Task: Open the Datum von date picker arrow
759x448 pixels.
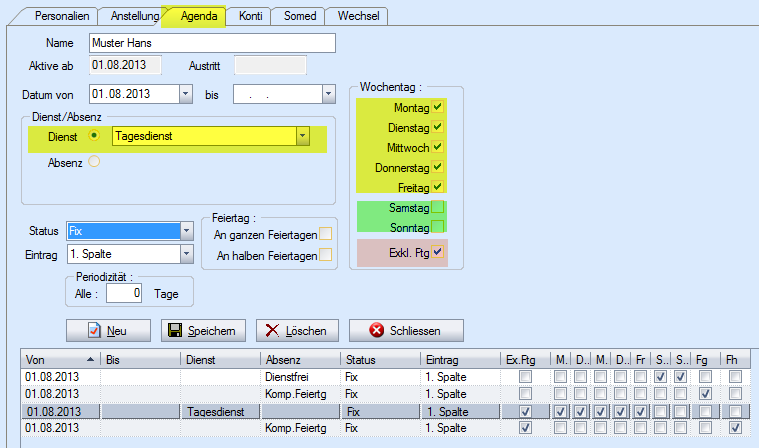Action: tap(185, 94)
